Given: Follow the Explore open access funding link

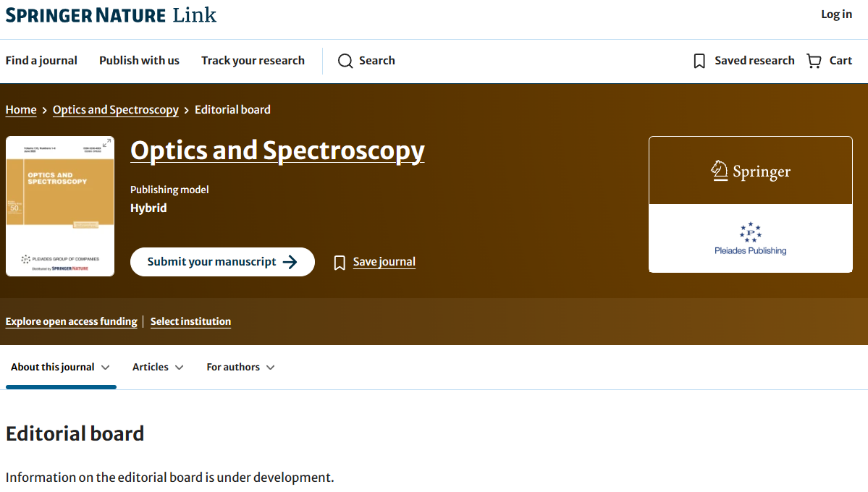Looking at the screenshot, I should click(71, 321).
